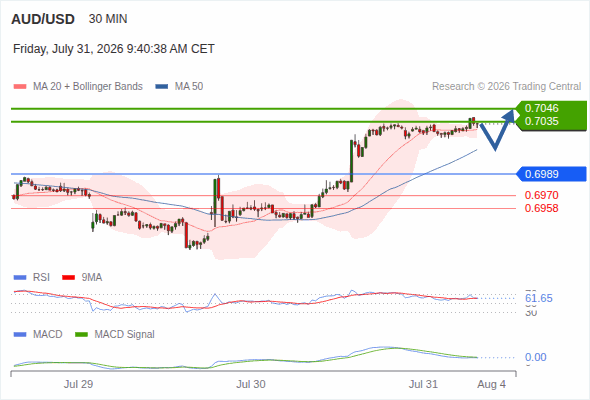
Task: Click the Jul 29 date axis label
Action: coord(78,384)
